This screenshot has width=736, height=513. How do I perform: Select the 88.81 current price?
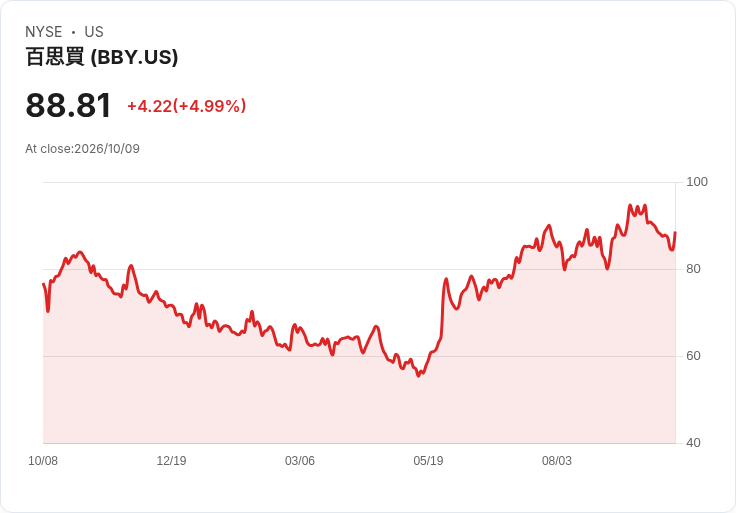coord(69,105)
